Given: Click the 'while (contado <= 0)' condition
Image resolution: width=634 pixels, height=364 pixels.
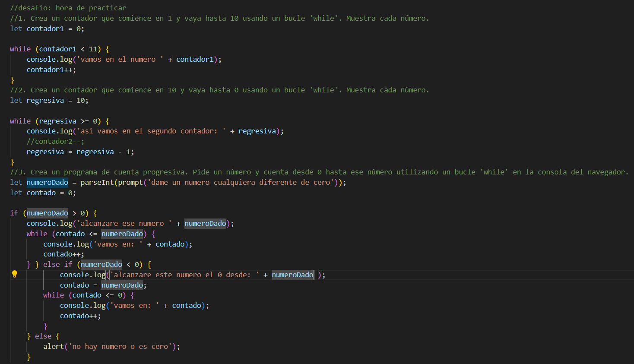Looking at the screenshot, I should click(x=85, y=295).
